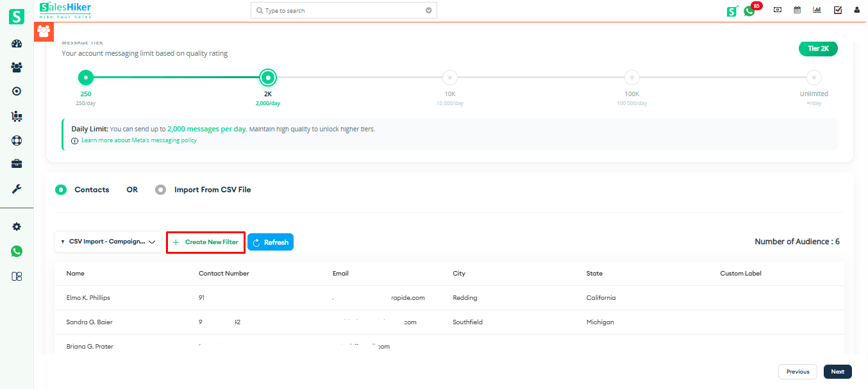The image size is (868, 389).
Task: Open the calendar icon in the topbar
Action: click(797, 9)
